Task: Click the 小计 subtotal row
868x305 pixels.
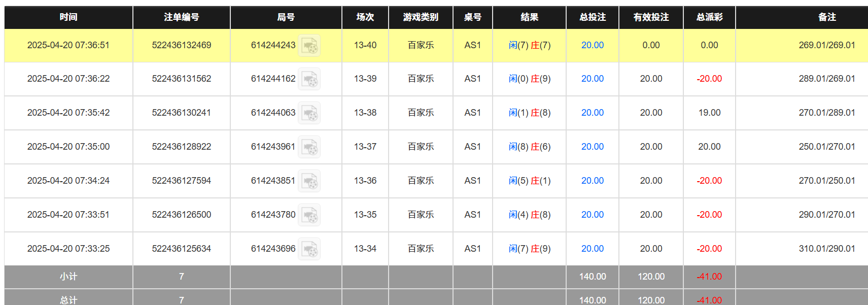Action: [67, 277]
